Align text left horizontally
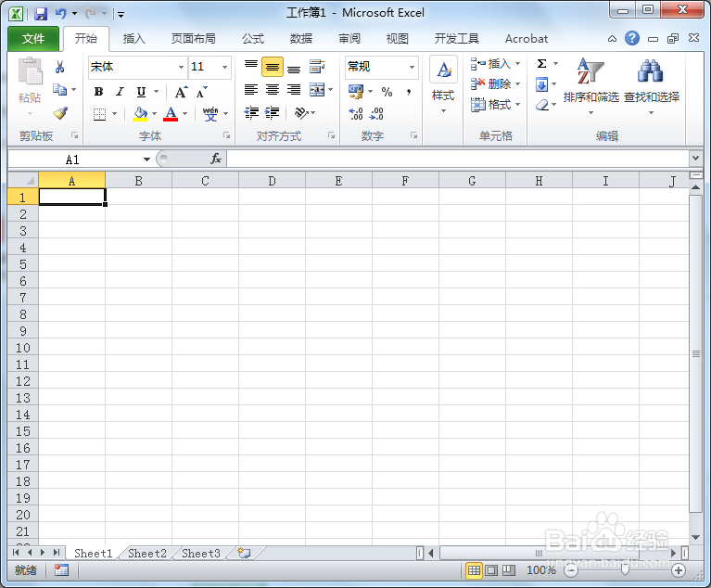 [251, 90]
